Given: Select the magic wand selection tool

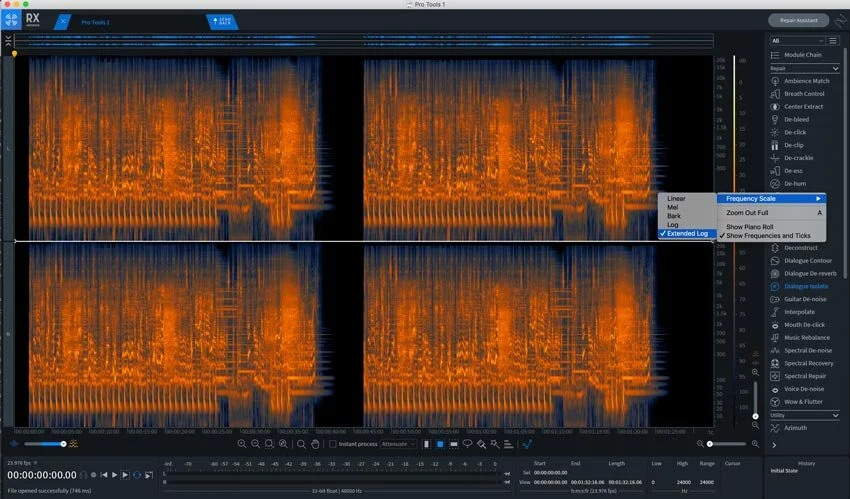Looking at the screenshot, I should 495,444.
